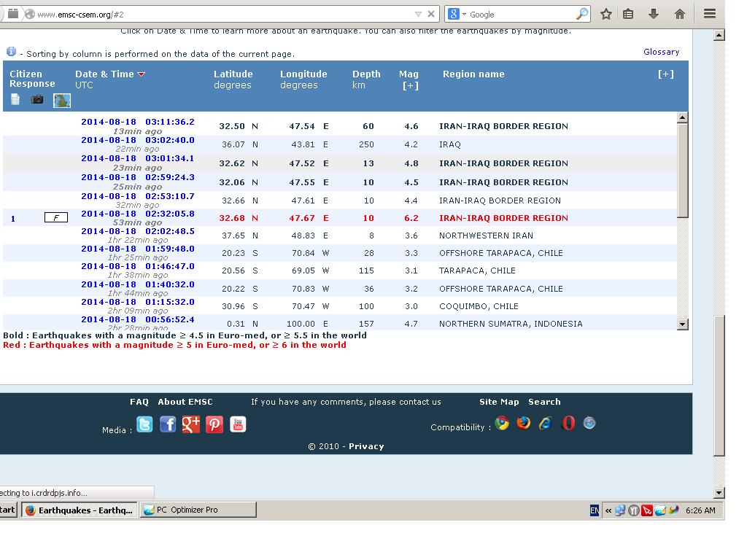Open the Firefox hamburger menu
Image resolution: width=747 pixels, height=560 pixels.
(710, 14)
